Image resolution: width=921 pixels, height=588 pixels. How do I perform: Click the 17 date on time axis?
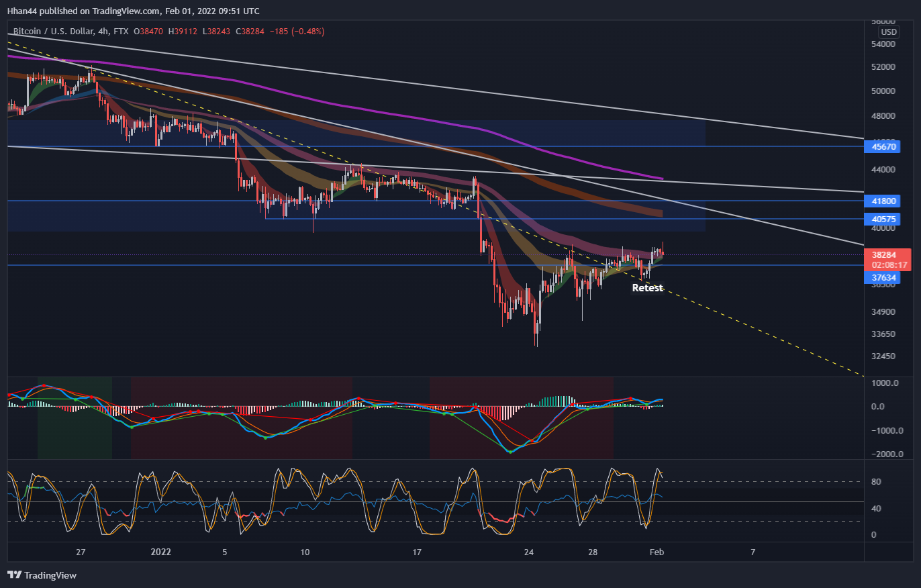pyautogui.click(x=417, y=552)
